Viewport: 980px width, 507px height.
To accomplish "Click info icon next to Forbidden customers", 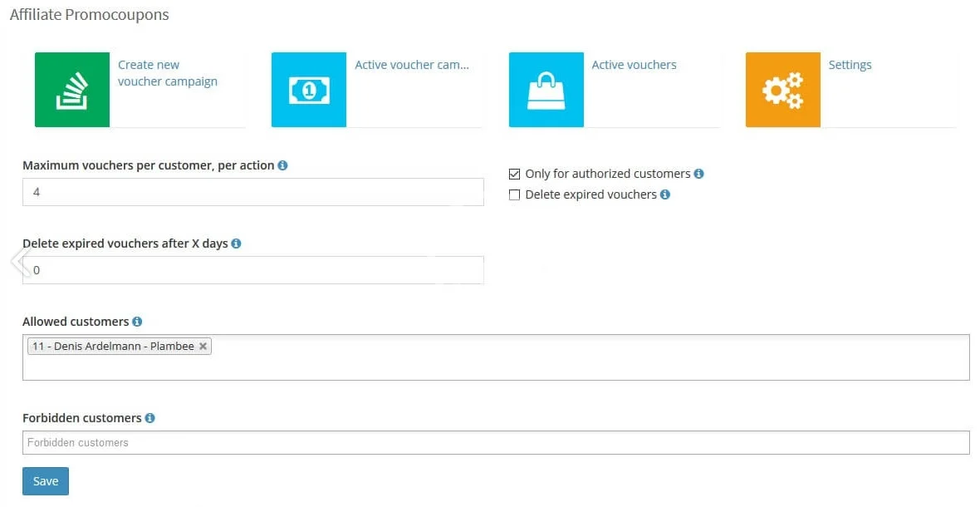I will pos(149,418).
